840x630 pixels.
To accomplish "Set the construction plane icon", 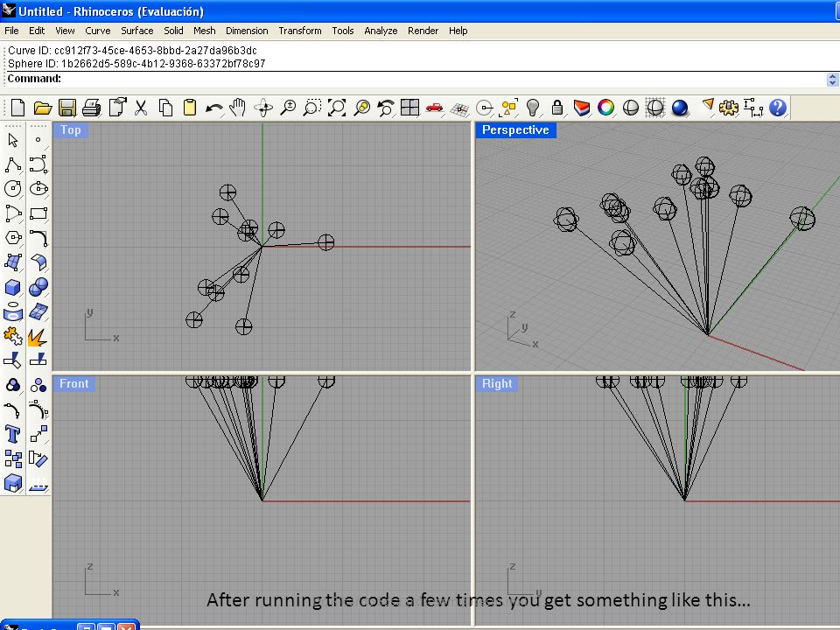I will pos(459,108).
